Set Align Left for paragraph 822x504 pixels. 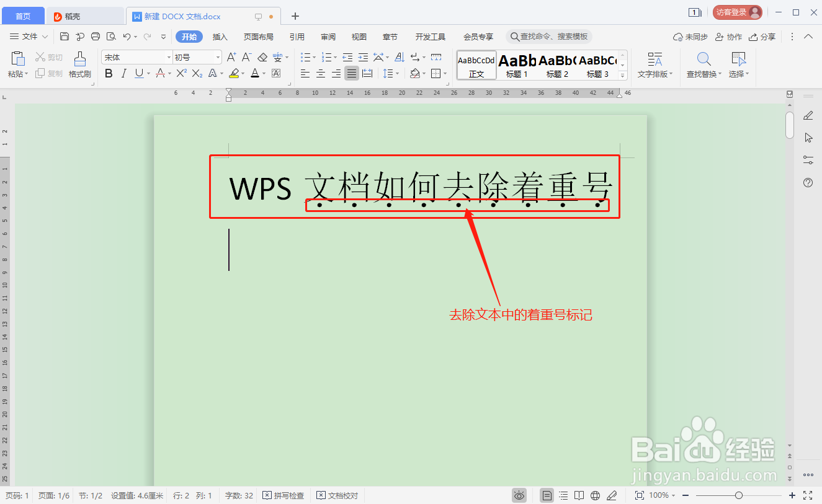click(x=305, y=74)
